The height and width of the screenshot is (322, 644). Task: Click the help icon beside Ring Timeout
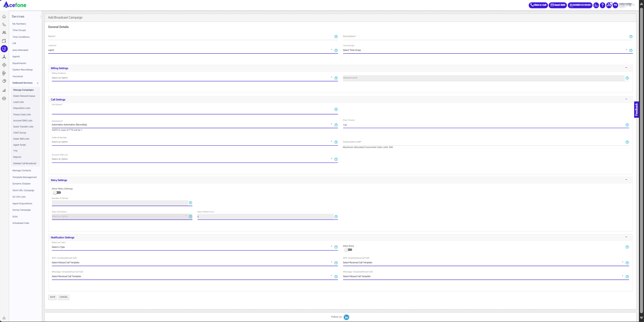[x=627, y=125]
